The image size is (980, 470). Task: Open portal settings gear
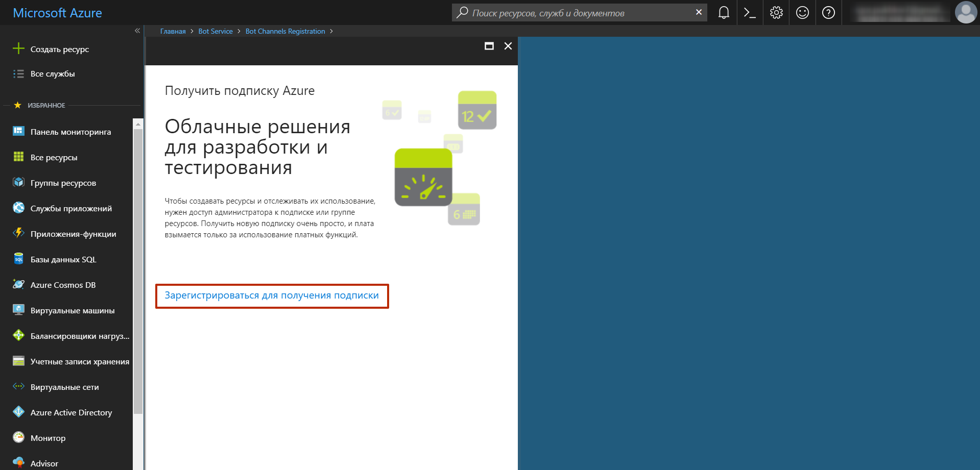pyautogui.click(x=776, y=13)
